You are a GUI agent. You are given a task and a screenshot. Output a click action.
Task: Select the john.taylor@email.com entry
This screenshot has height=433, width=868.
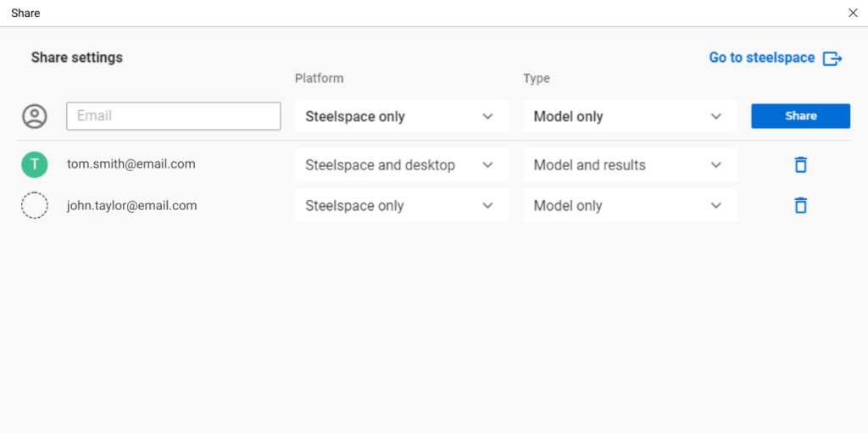131,205
